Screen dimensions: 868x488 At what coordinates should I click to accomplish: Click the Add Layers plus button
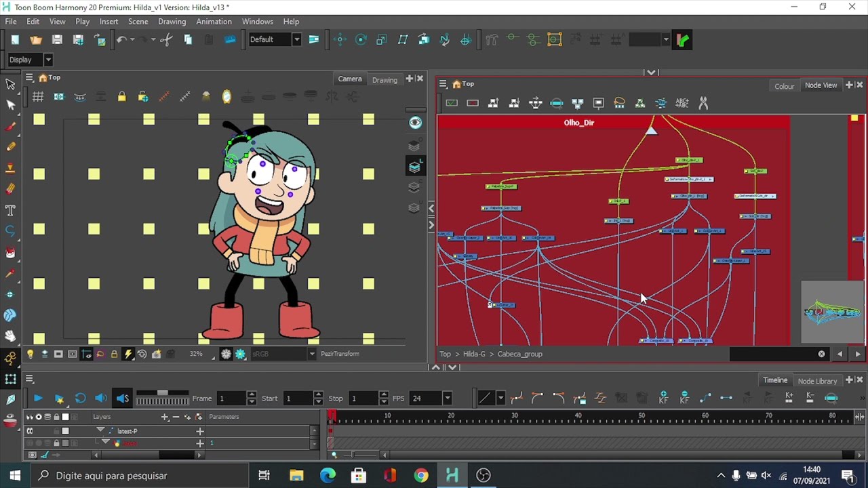tap(165, 417)
